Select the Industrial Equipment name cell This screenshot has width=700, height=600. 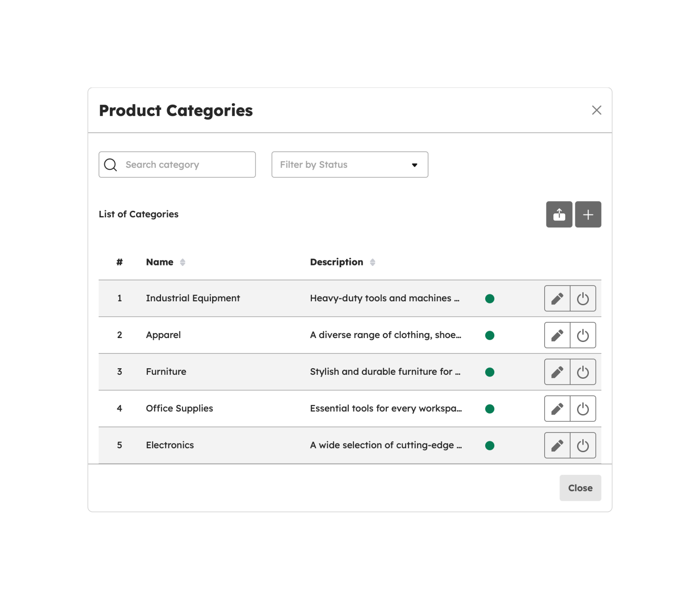click(193, 298)
